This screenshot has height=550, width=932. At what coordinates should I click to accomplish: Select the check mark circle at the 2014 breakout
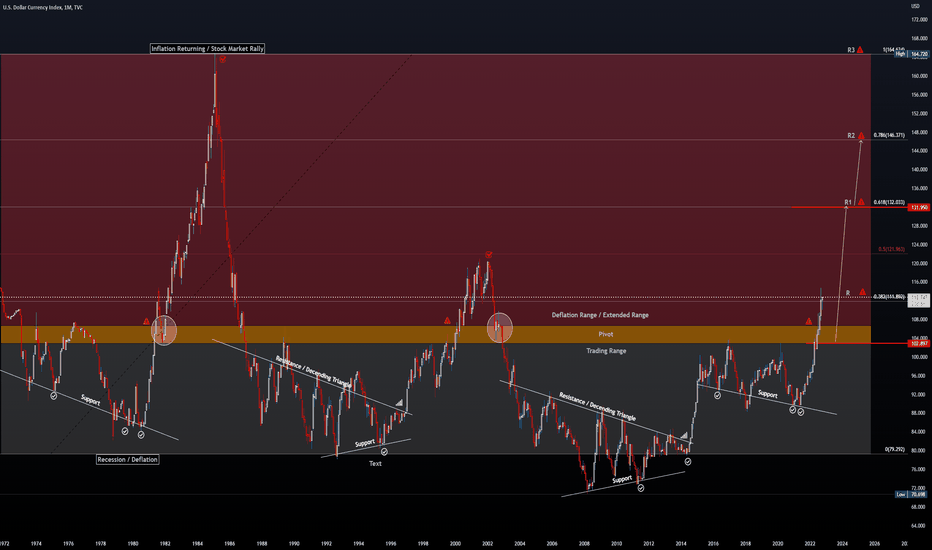[x=688, y=461]
